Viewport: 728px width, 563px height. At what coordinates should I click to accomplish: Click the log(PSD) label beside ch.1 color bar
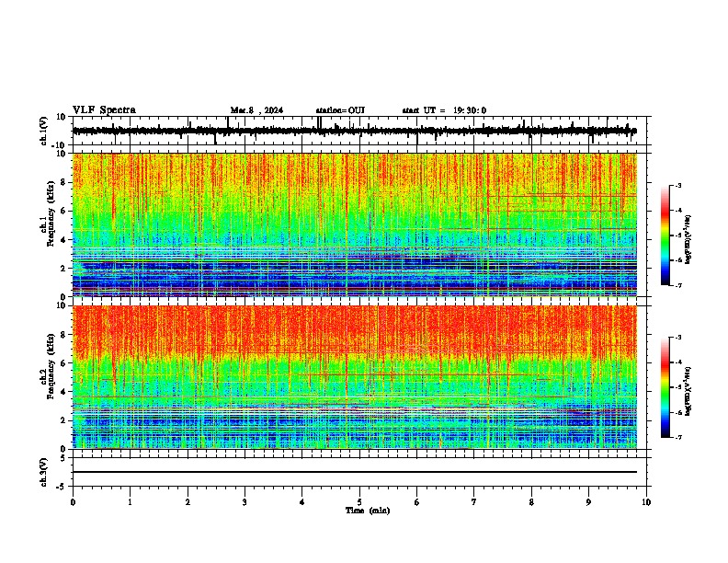(688, 240)
